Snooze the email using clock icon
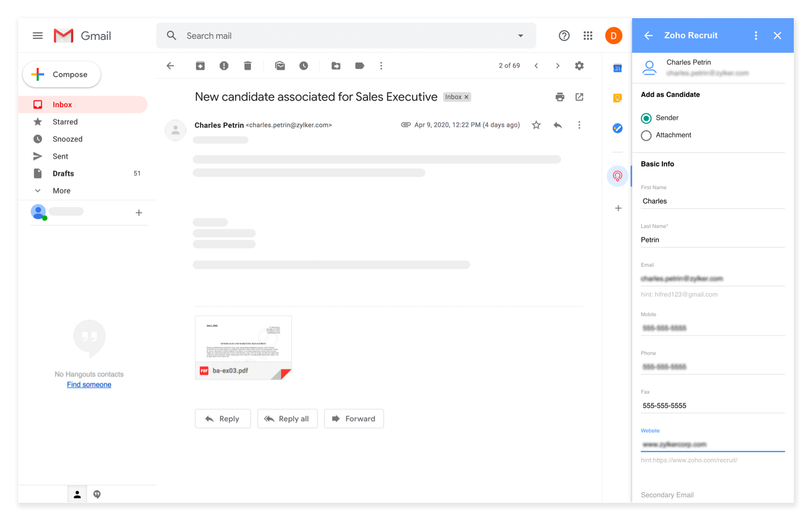This screenshot has width=812, height=521. 304,66
